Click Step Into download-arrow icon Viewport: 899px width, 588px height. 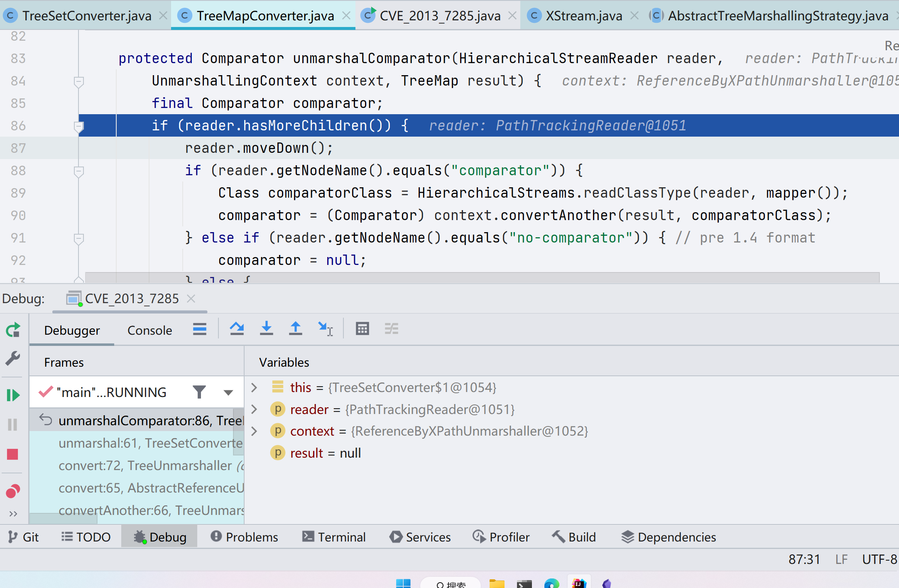coord(266,329)
